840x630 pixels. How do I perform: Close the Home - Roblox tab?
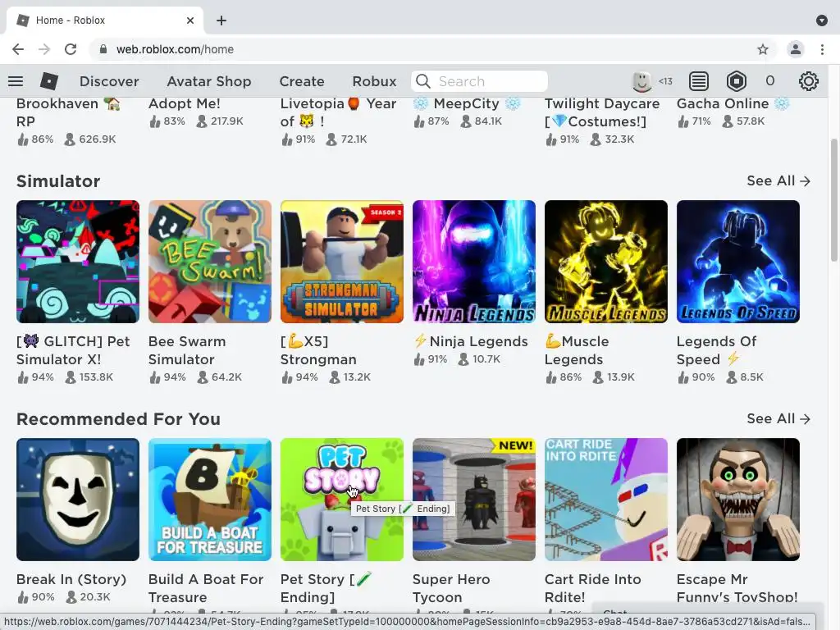[190, 21]
